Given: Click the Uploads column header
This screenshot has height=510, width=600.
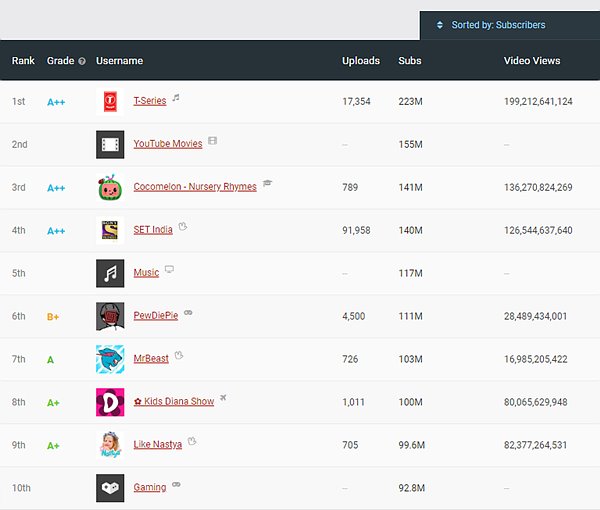Looking at the screenshot, I should [361, 60].
